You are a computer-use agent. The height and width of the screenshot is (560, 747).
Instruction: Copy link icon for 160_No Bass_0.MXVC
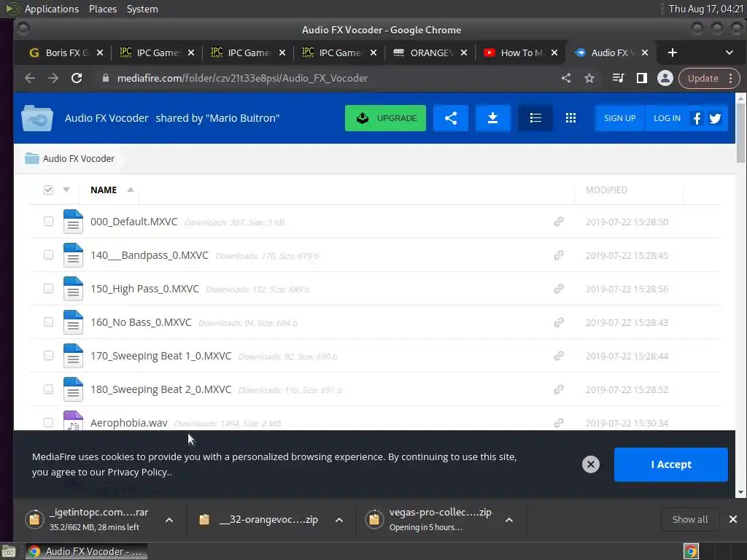click(558, 322)
